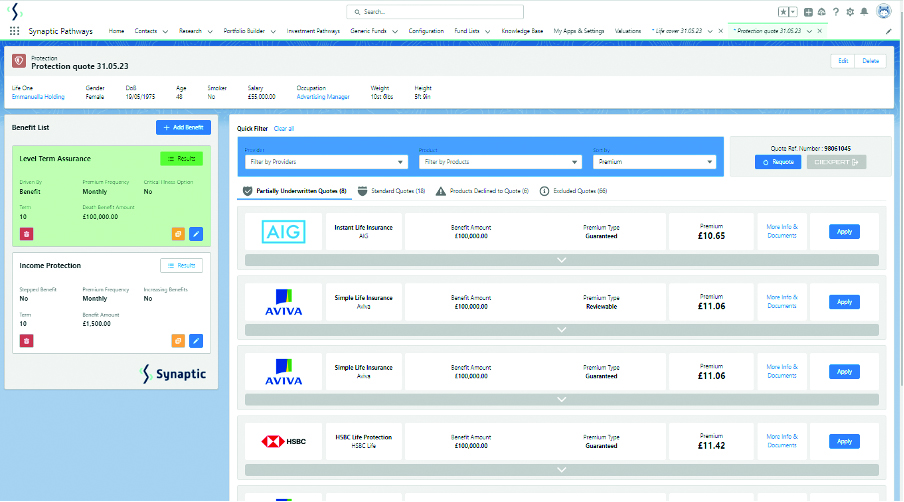Open the Sort by Premium dropdown
Viewport: 904px width, 502px height.
[x=654, y=162]
